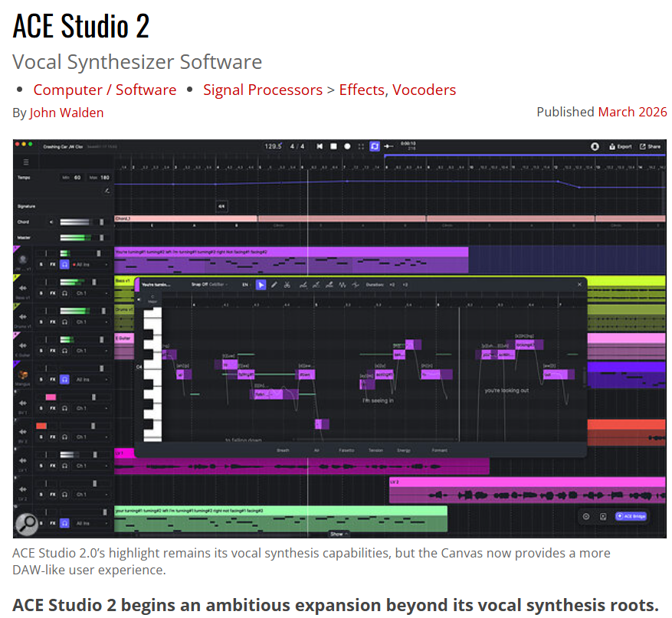Open the Ch 1 dropdown on the LV 1 track
The height and width of the screenshot is (618, 672).
(x=92, y=466)
